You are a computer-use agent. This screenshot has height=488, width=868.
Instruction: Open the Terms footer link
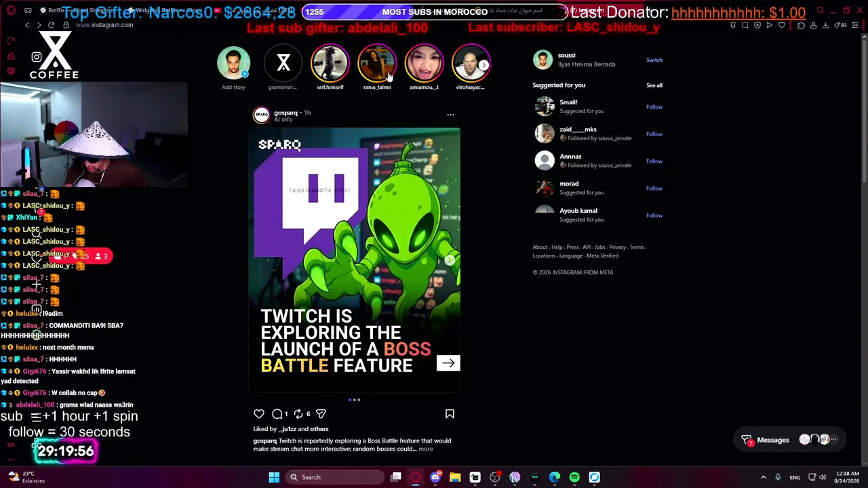point(636,247)
